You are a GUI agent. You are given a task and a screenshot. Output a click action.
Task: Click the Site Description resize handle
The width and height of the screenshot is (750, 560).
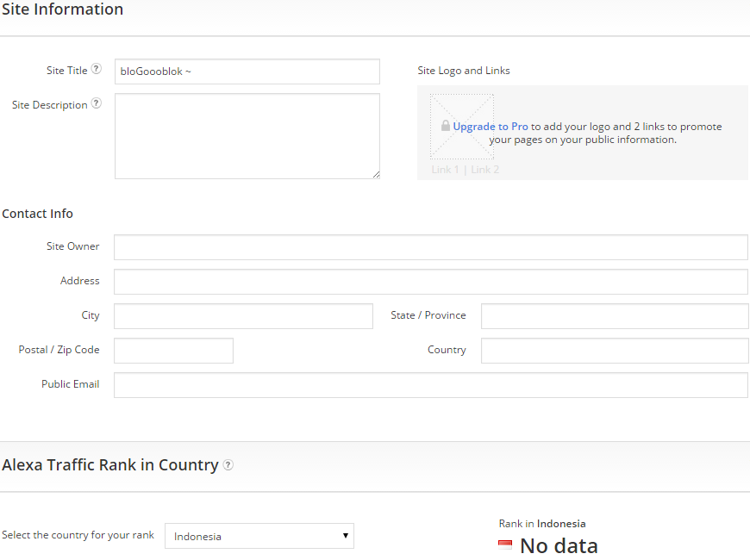tap(376, 175)
